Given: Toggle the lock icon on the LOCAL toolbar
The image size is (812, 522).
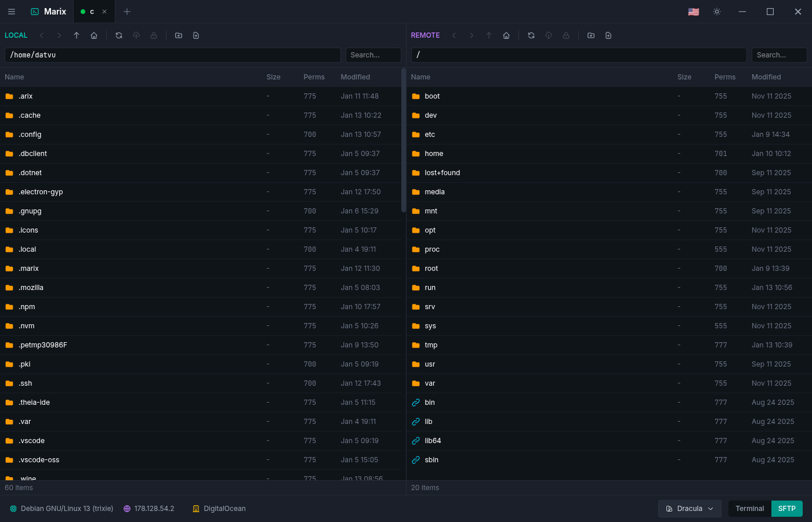Looking at the screenshot, I should coord(154,35).
